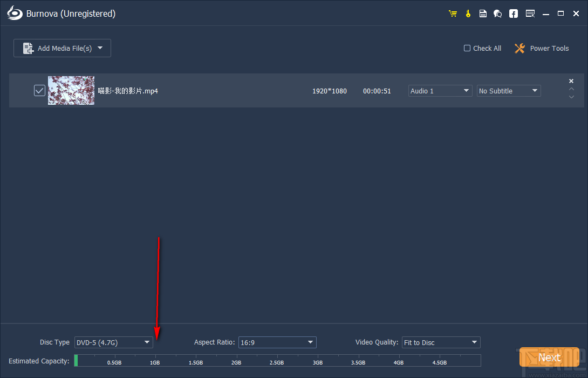This screenshot has height=378, width=588.
Task: Enable the Check All checkbox
Action: (467, 48)
